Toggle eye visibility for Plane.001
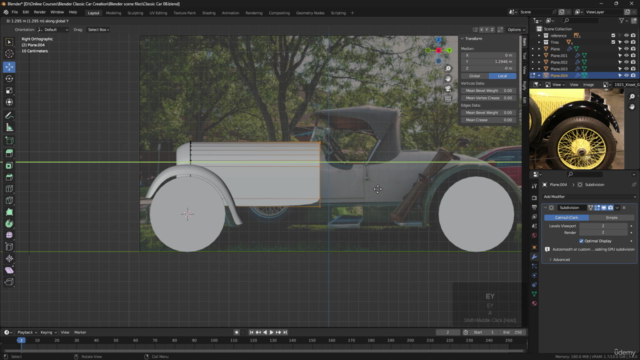This screenshot has height=360, width=640. pos(627,56)
